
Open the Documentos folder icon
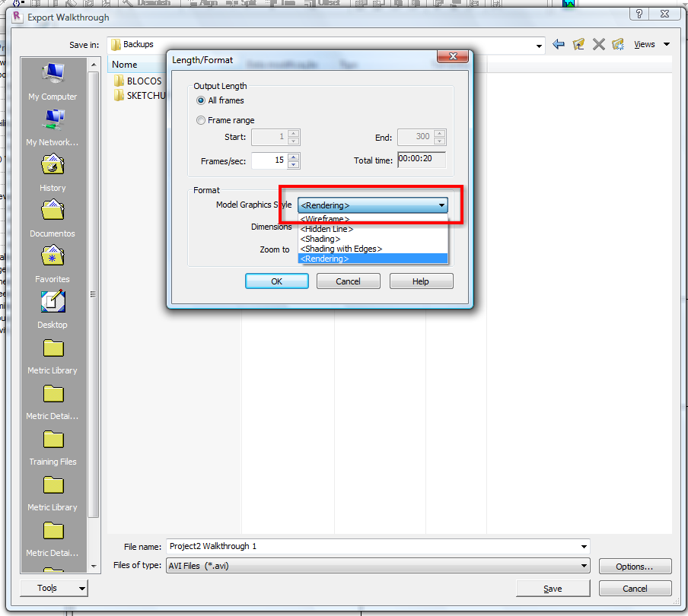tap(53, 210)
